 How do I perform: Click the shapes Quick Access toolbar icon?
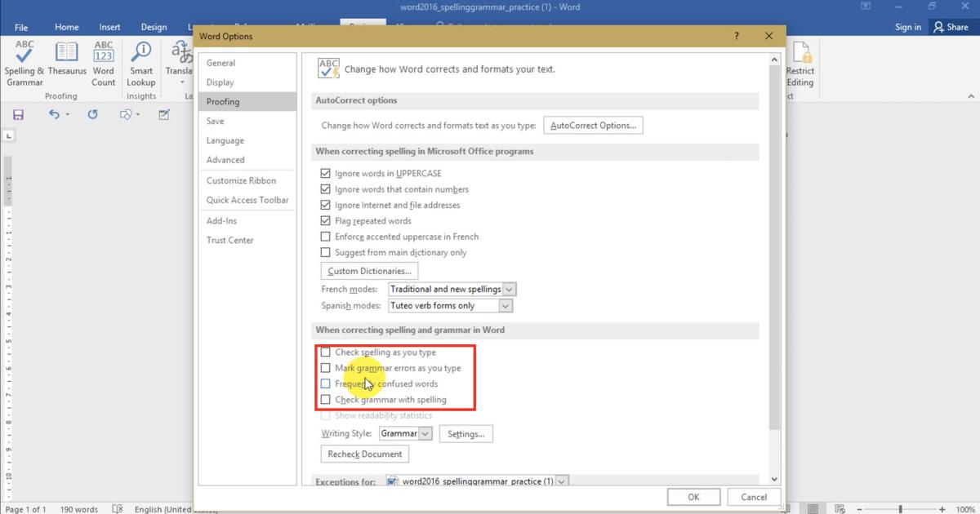click(125, 115)
